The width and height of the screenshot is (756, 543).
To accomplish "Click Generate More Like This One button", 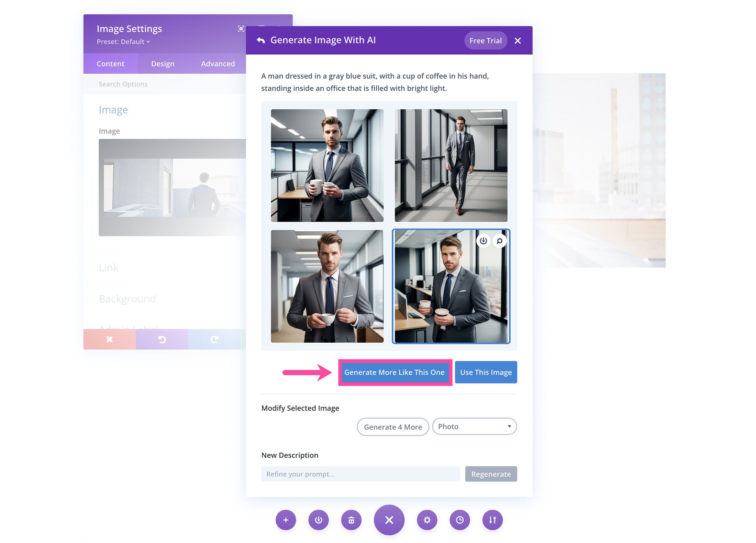I will coord(394,372).
